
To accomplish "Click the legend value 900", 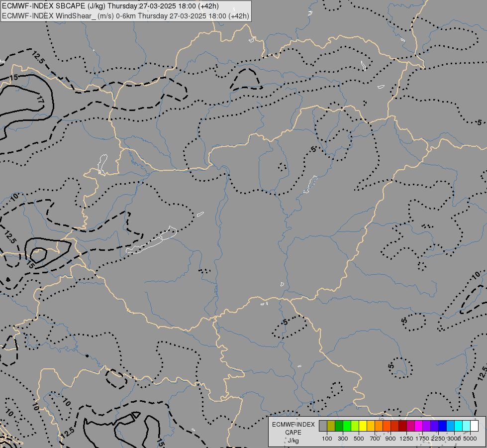I will 390,439.
